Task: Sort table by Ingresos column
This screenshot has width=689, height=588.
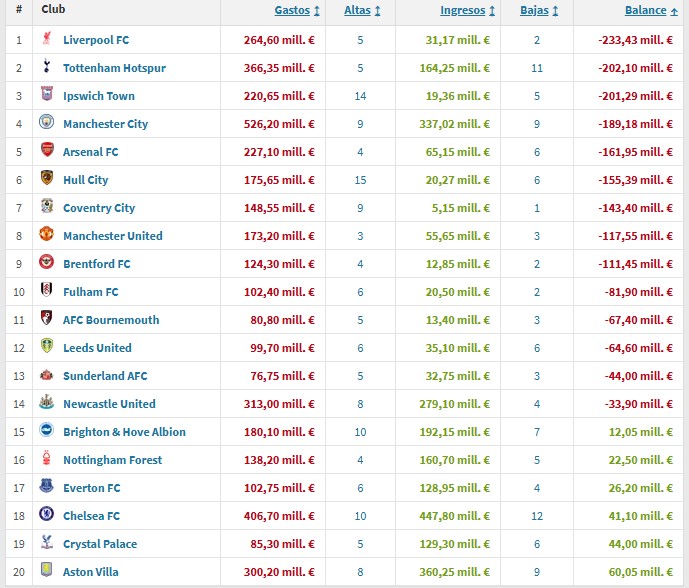Action: tap(468, 10)
